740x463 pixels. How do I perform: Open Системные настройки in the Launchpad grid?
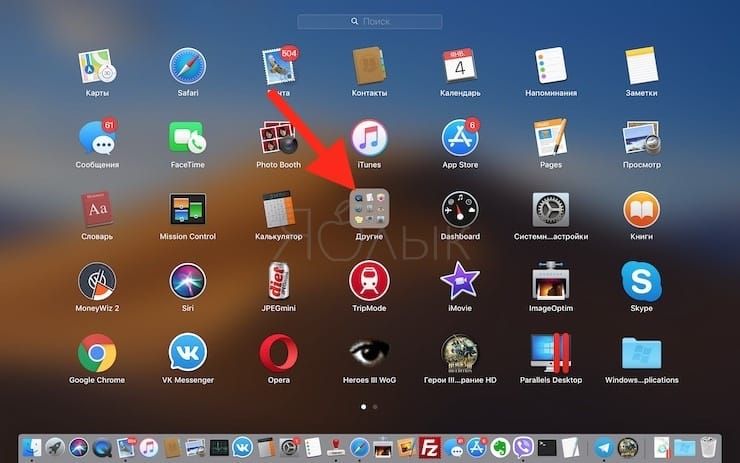(x=551, y=210)
